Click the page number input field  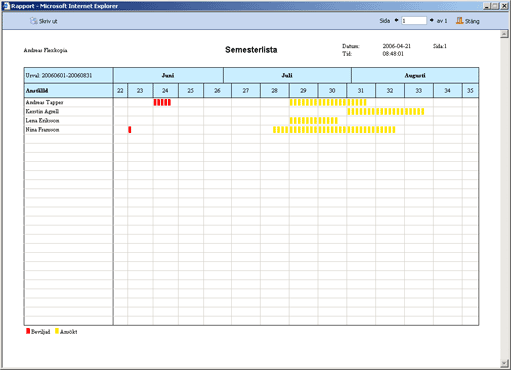point(414,21)
